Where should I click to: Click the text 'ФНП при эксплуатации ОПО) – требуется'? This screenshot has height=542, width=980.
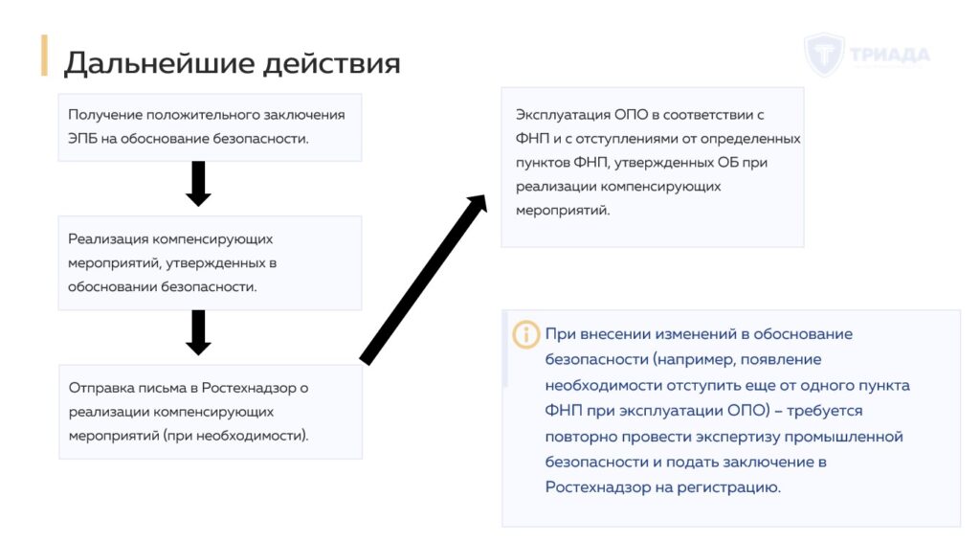[703, 411]
